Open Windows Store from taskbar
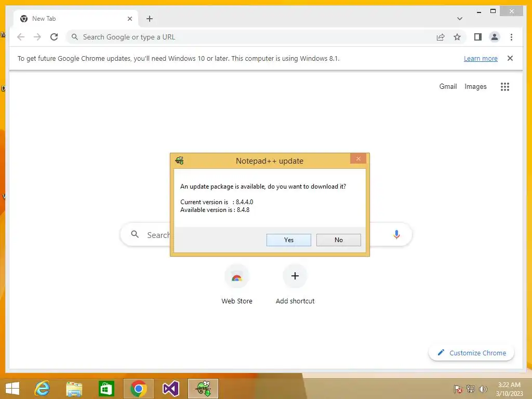532x399 pixels. click(x=106, y=389)
